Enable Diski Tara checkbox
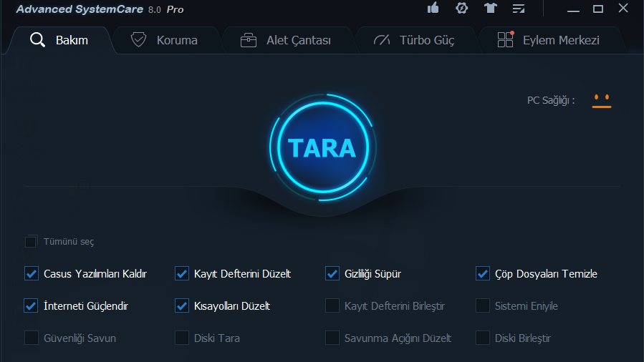The width and height of the screenshot is (644, 362). [181, 338]
